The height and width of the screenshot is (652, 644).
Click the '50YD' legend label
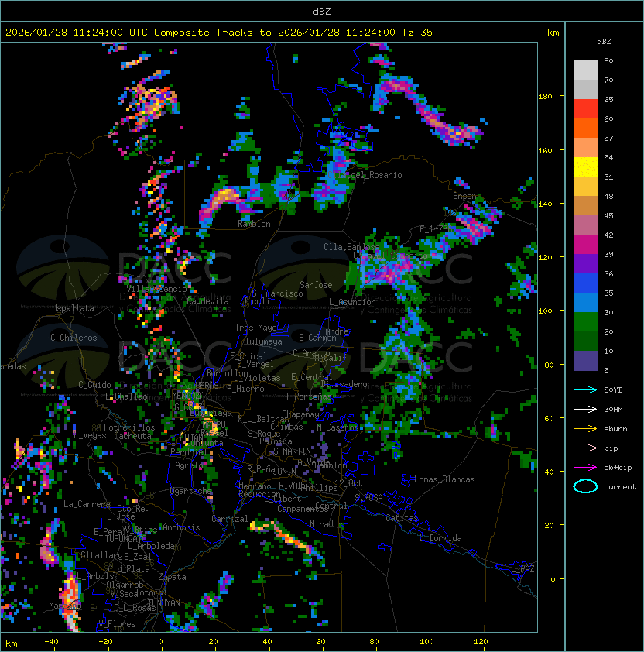click(x=613, y=390)
